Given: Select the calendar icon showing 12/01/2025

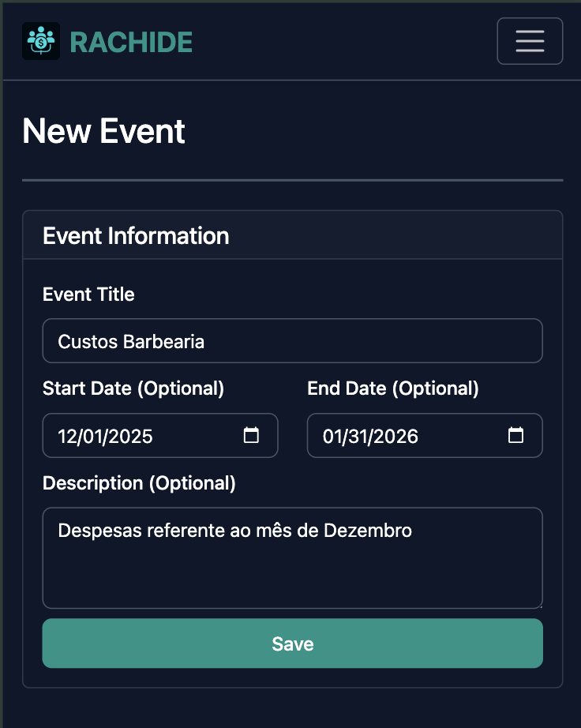Looking at the screenshot, I should [251, 435].
